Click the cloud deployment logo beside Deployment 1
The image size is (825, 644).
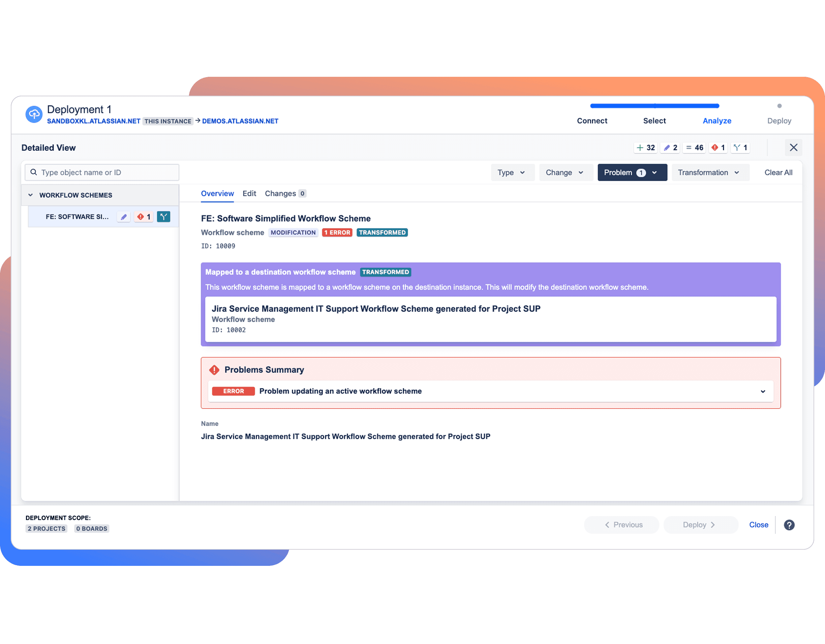tap(34, 114)
